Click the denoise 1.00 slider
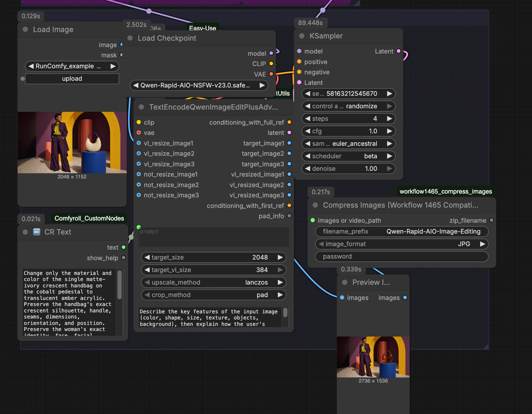This screenshot has width=532, height=414. (x=349, y=169)
